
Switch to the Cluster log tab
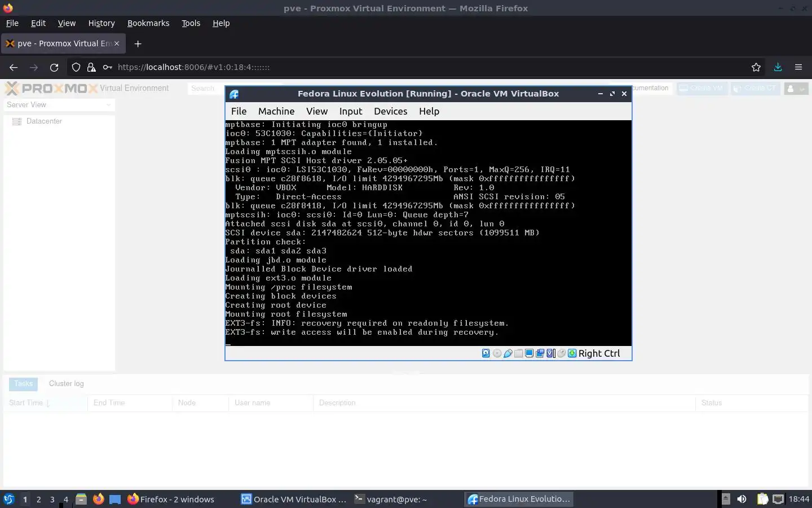point(66,384)
